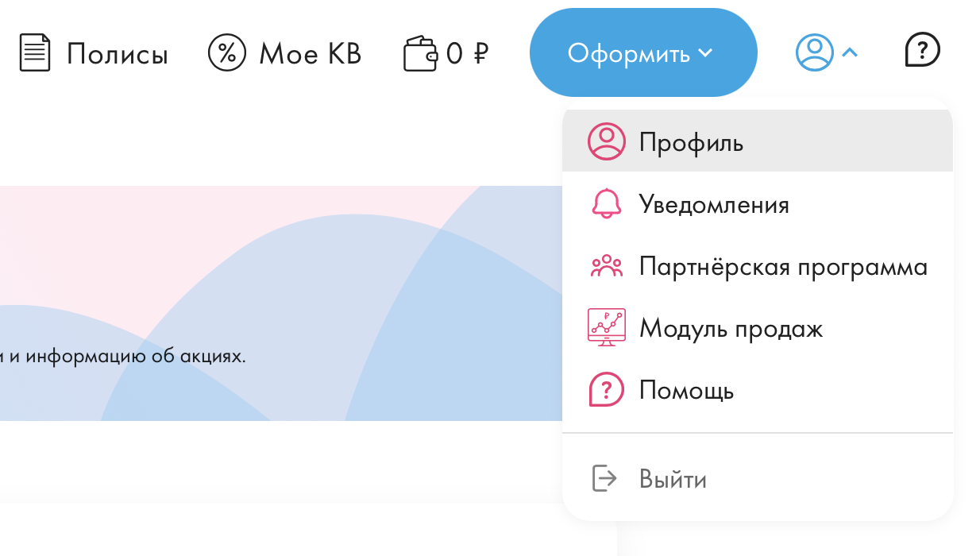Click the pink help question icon in menu
The image size is (980, 556).
click(606, 390)
